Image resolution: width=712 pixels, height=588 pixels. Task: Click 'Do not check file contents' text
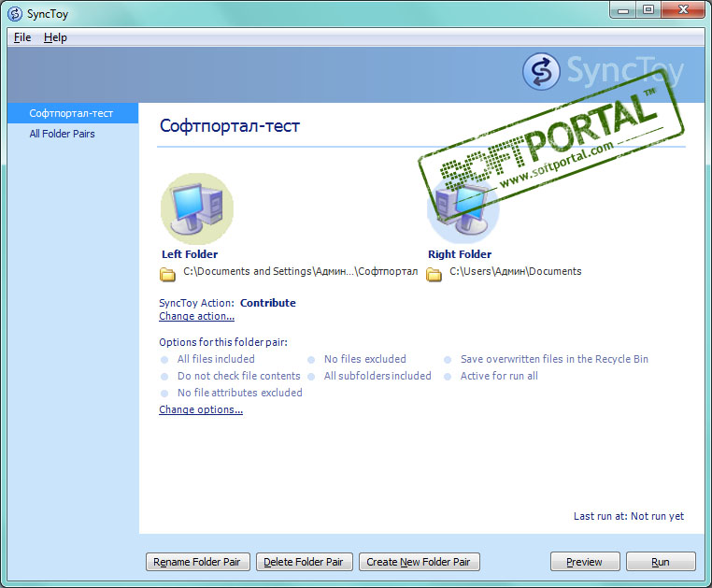tap(239, 376)
